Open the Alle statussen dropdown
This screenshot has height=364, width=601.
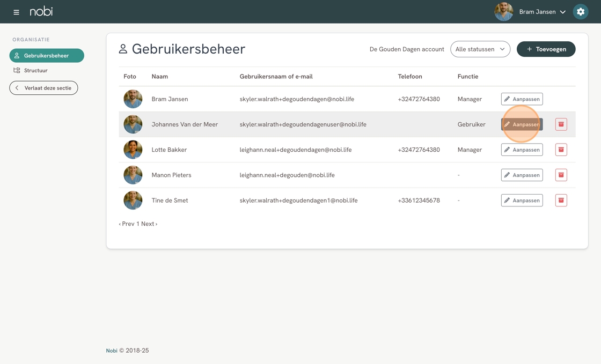[x=480, y=49]
